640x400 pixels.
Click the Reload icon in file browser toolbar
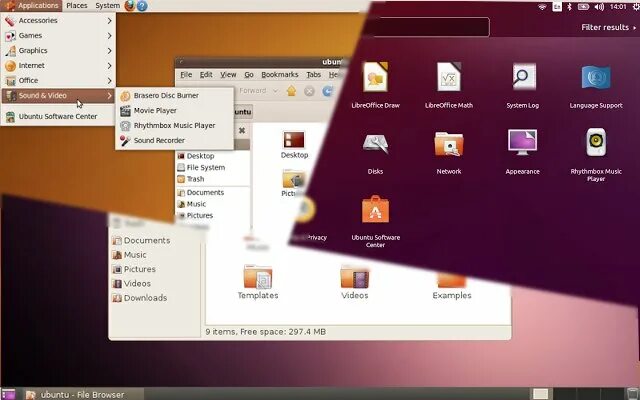(x=327, y=91)
